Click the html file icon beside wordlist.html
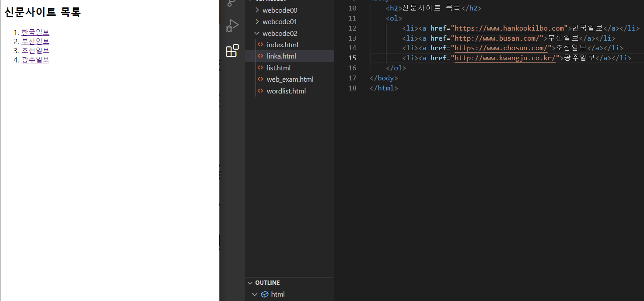This screenshot has height=301, width=644. pyautogui.click(x=261, y=91)
